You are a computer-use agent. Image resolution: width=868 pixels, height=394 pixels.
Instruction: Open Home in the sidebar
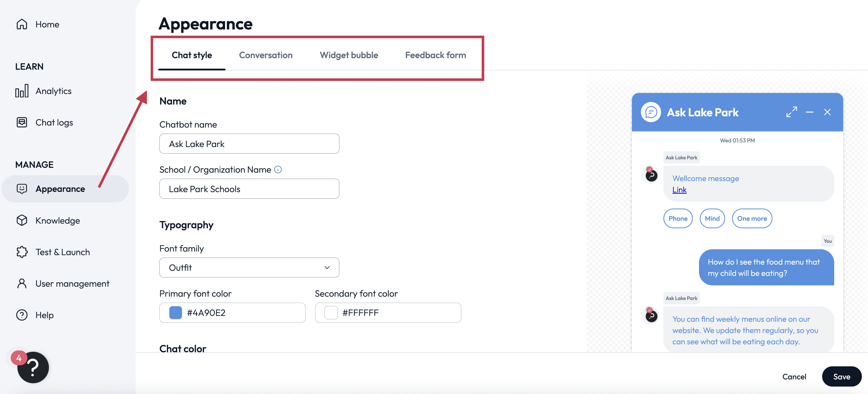[x=48, y=24]
